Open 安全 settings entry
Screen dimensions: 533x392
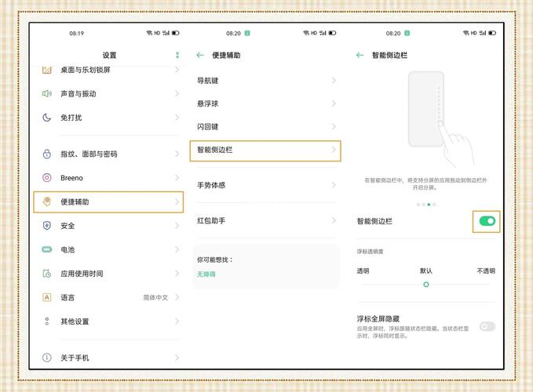coord(108,225)
